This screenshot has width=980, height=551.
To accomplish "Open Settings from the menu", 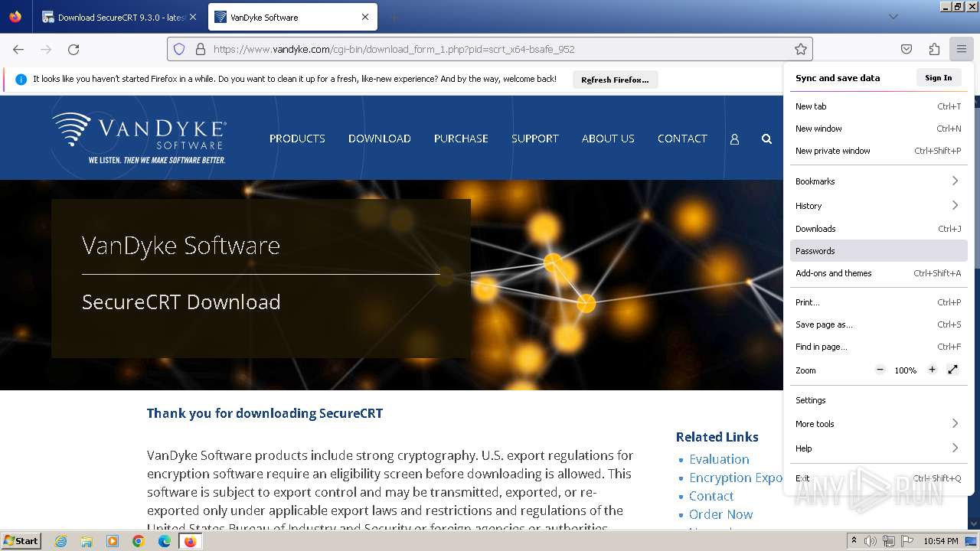I will pos(878,400).
